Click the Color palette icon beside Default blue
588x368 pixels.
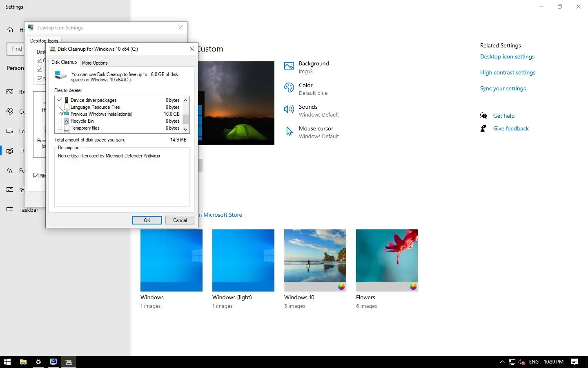tap(289, 88)
